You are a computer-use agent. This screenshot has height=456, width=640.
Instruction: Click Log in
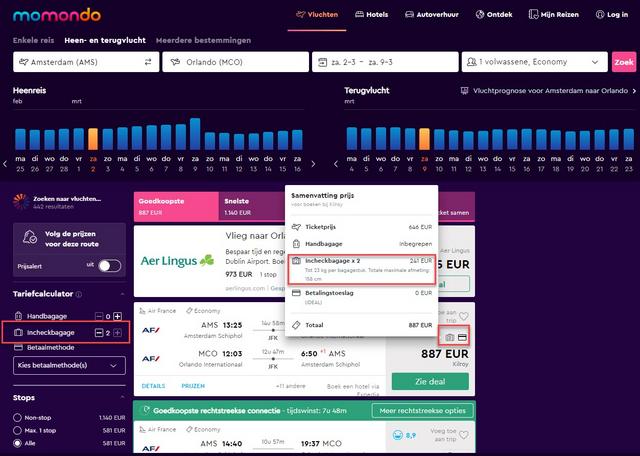click(x=612, y=15)
